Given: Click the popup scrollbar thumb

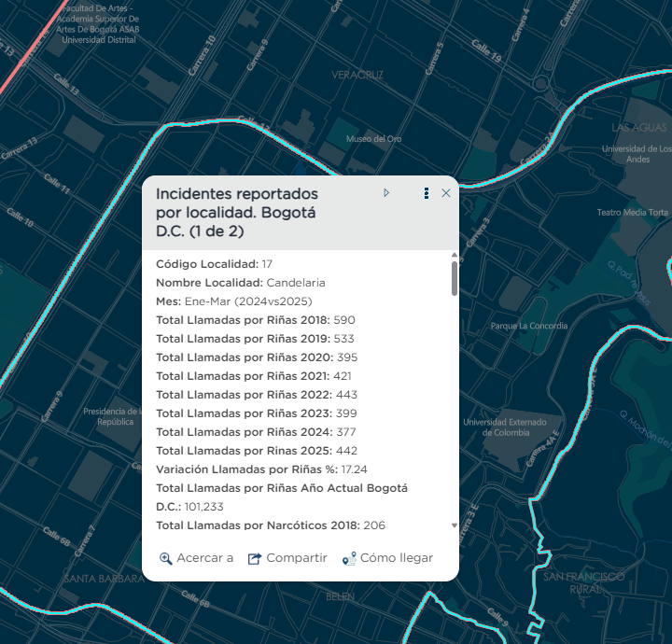Looking at the screenshot, I should (x=455, y=278).
